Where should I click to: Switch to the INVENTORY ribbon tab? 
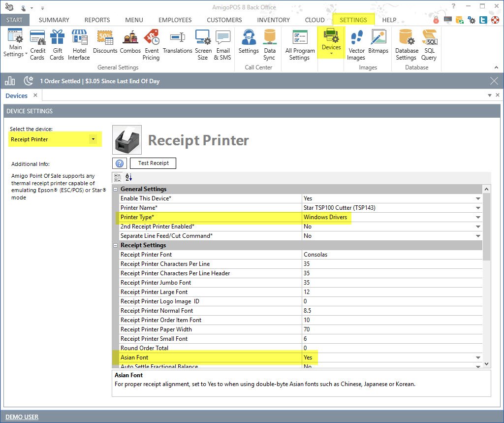pos(273,20)
